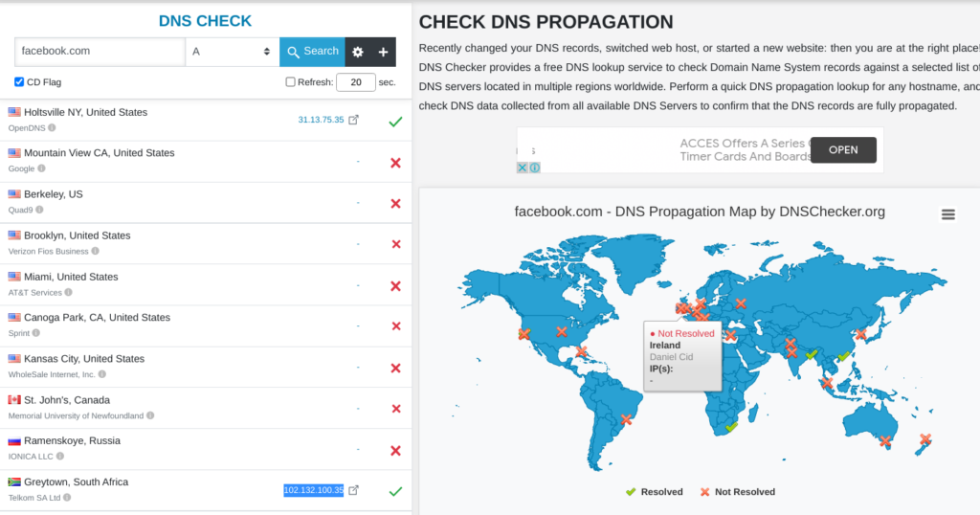
Task: Click the Miami, United States row
Action: (x=206, y=285)
